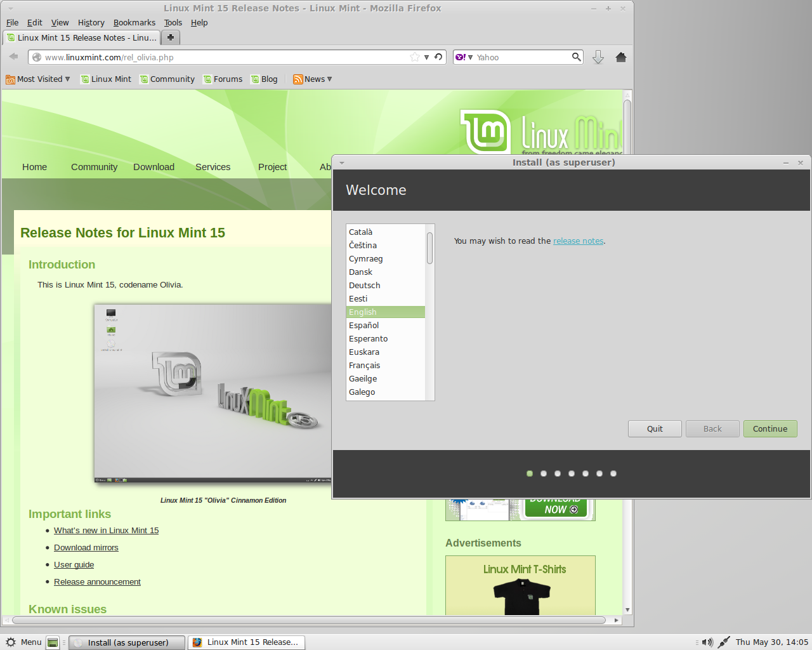Click the Yahoo search engine icon

(461, 57)
